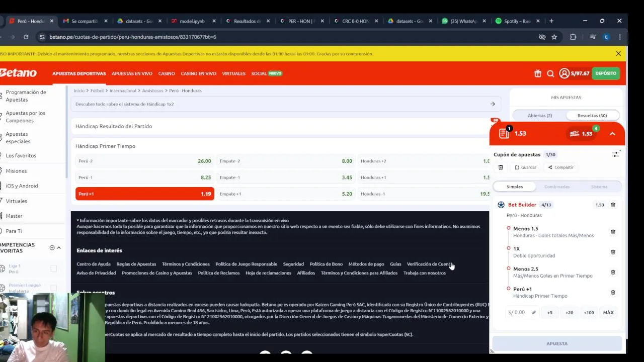The image size is (644, 362).
Task: Bookmark this page with the star icon
Action: coord(554,37)
